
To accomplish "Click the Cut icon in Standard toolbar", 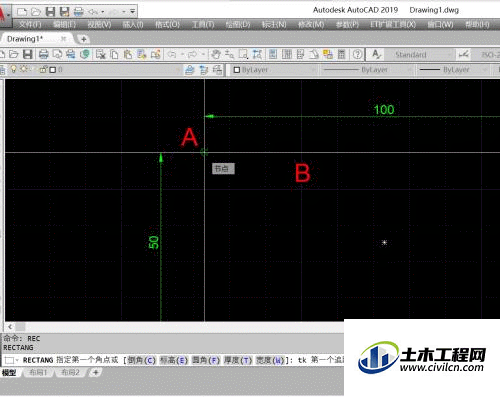I will [x=100, y=54].
